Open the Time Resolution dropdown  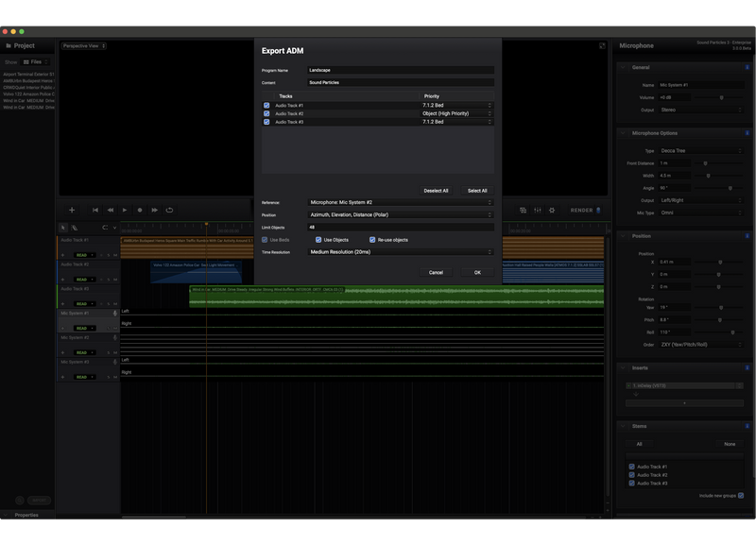point(401,252)
